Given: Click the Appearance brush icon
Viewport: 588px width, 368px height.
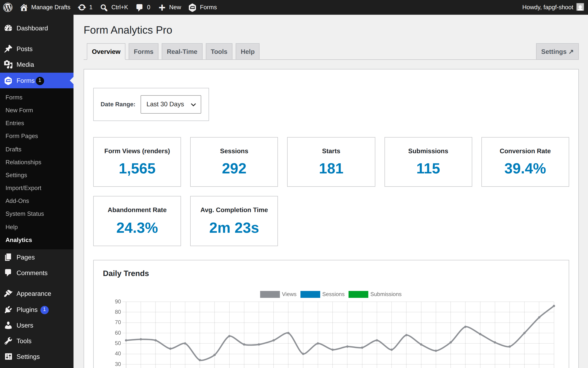Looking at the screenshot, I should click(8, 293).
